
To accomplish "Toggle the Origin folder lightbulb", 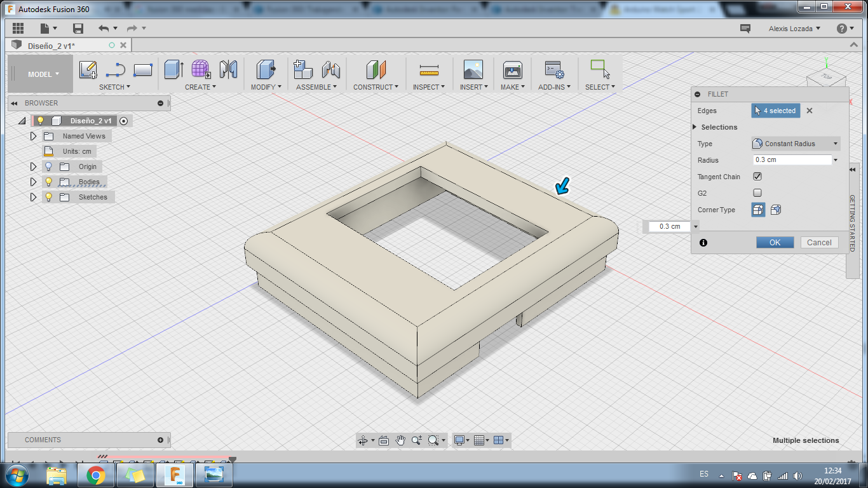I will point(48,166).
